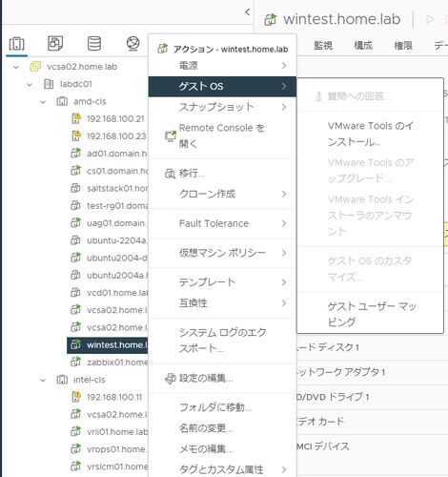Open the Hosts and Clusters inventory view icon
Viewport: 448px width, 477px height.
point(16,44)
